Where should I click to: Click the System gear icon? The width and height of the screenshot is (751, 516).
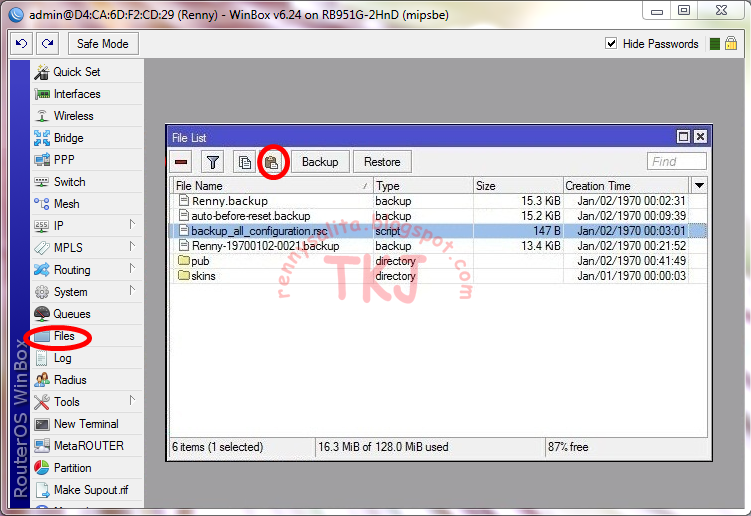[x=42, y=292]
